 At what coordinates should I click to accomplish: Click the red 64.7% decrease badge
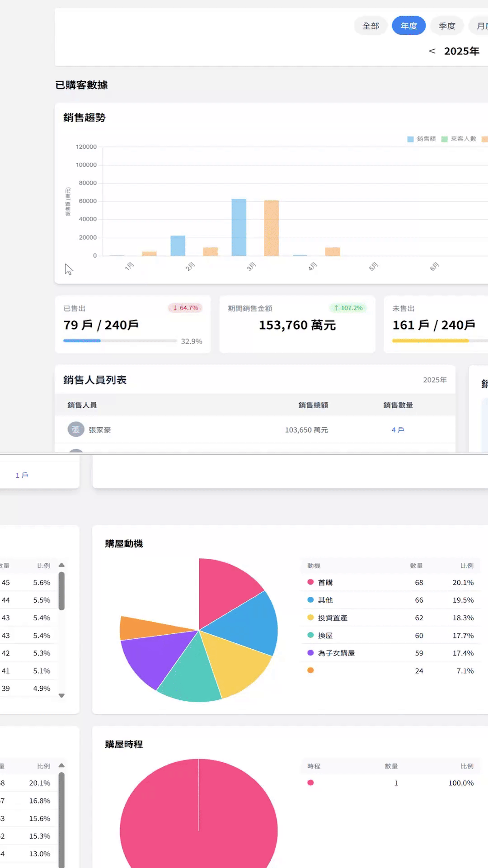185,308
